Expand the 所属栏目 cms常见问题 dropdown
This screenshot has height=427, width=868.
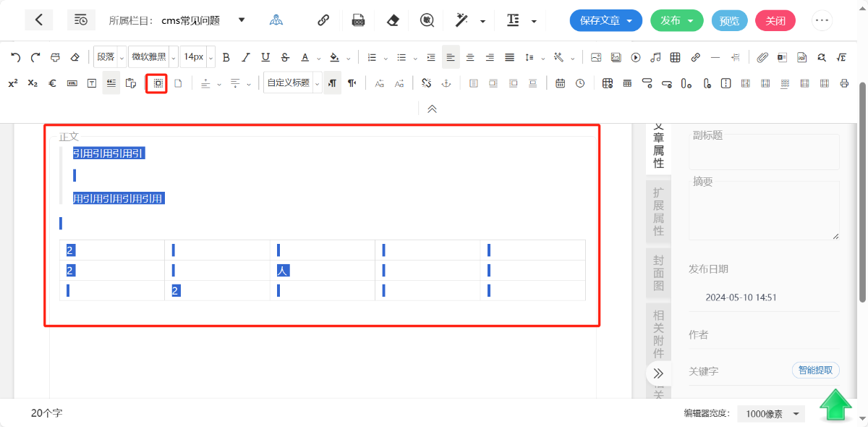(242, 20)
